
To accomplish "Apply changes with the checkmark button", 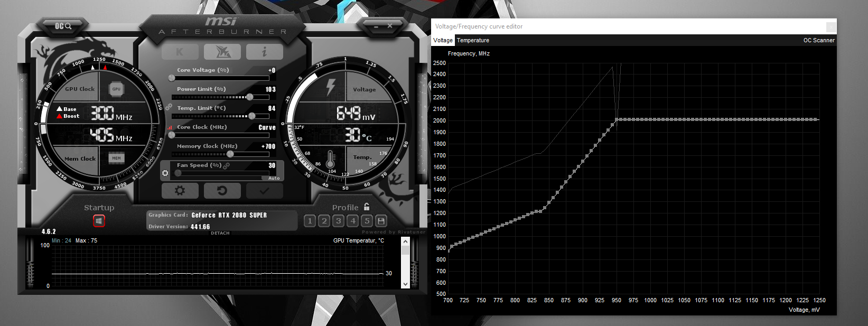I will click(x=264, y=191).
